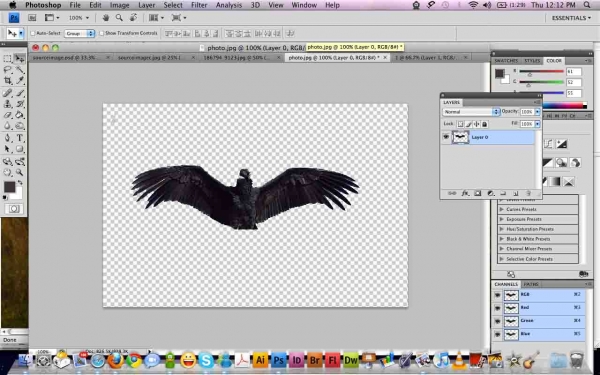This screenshot has width=600, height=375.
Task: Open the Filter menu
Action: coord(199,5)
